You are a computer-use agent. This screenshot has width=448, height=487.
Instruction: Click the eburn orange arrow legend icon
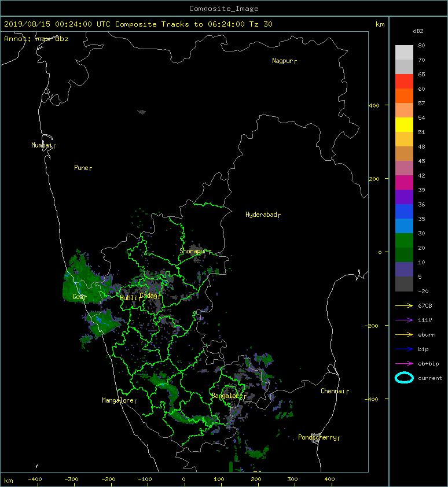coord(404,334)
